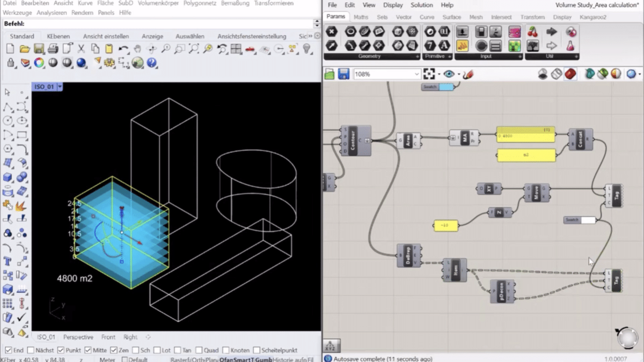The image size is (644, 362).
Task: Select the Contour component on canvas
Action: (x=356, y=141)
